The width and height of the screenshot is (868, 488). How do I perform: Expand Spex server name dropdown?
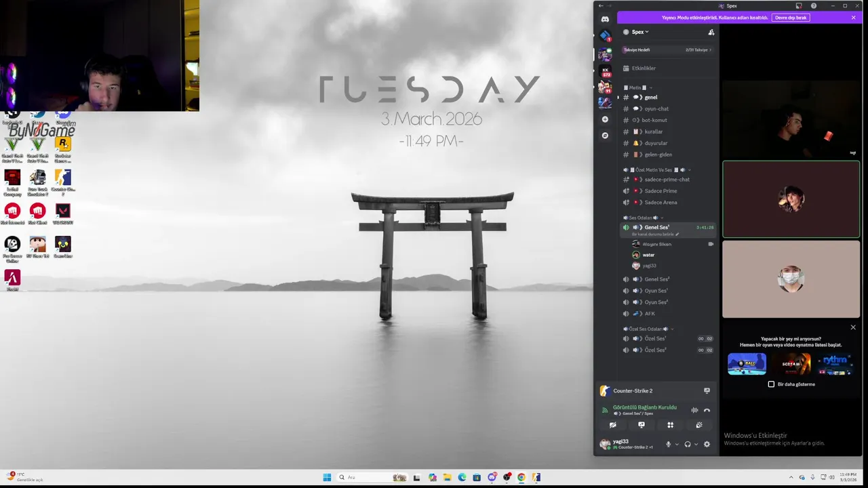coord(639,32)
